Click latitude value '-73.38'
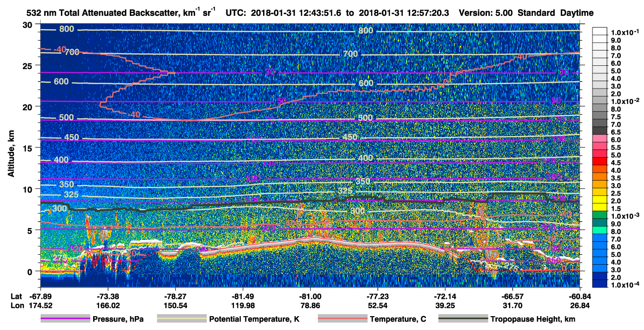 pyautogui.click(x=107, y=296)
